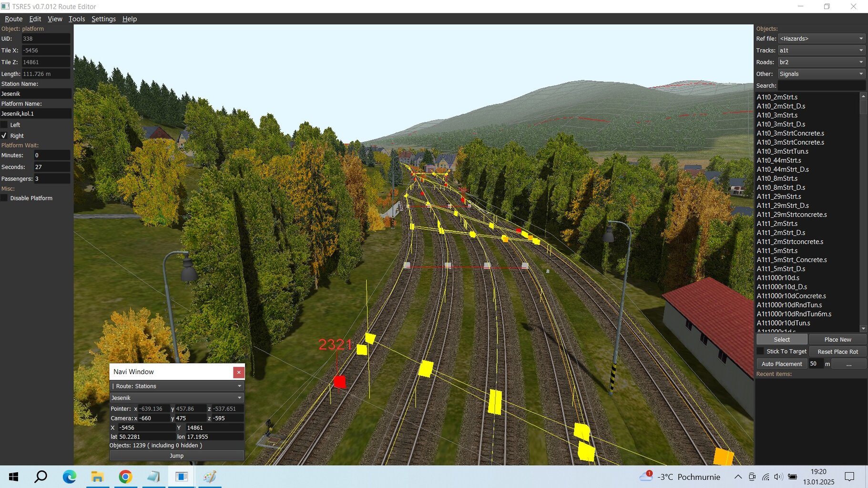
Task: Open the Tracks a1t dropdown
Action: tap(821, 51)
